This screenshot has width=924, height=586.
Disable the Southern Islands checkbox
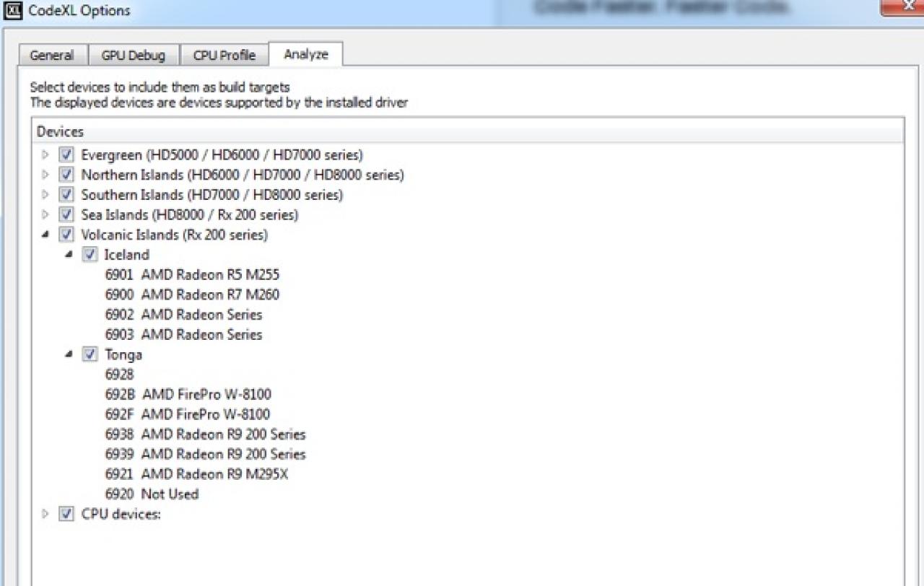tap(66, 195)
